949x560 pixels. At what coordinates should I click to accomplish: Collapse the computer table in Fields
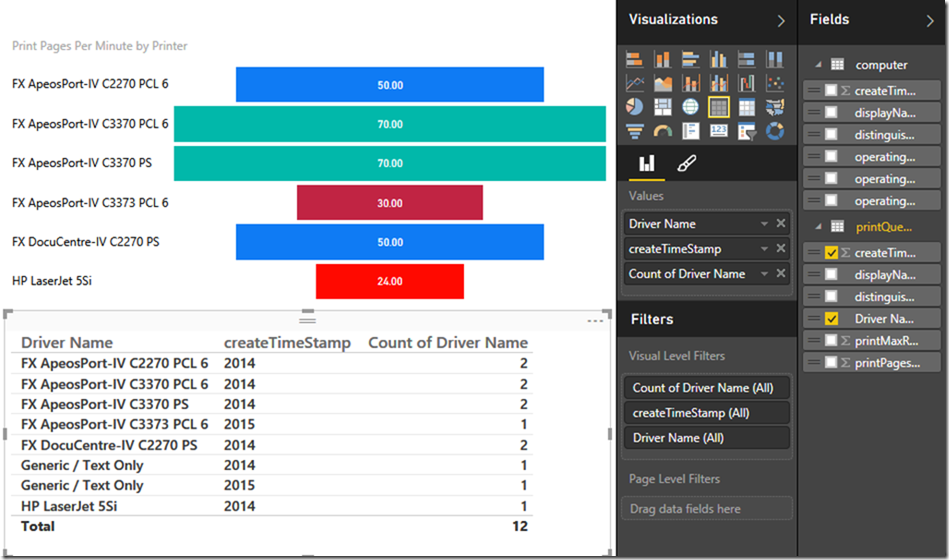click(818, 65)
